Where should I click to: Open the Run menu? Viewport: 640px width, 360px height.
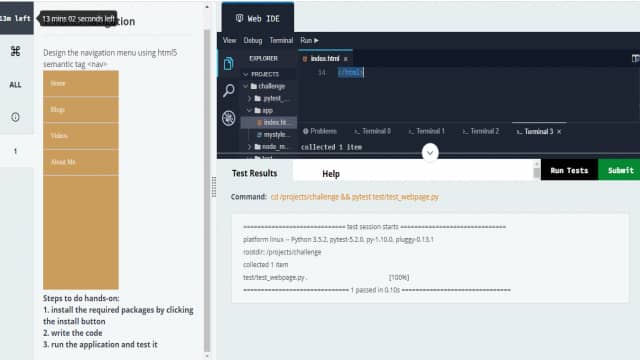click(309, 40)
